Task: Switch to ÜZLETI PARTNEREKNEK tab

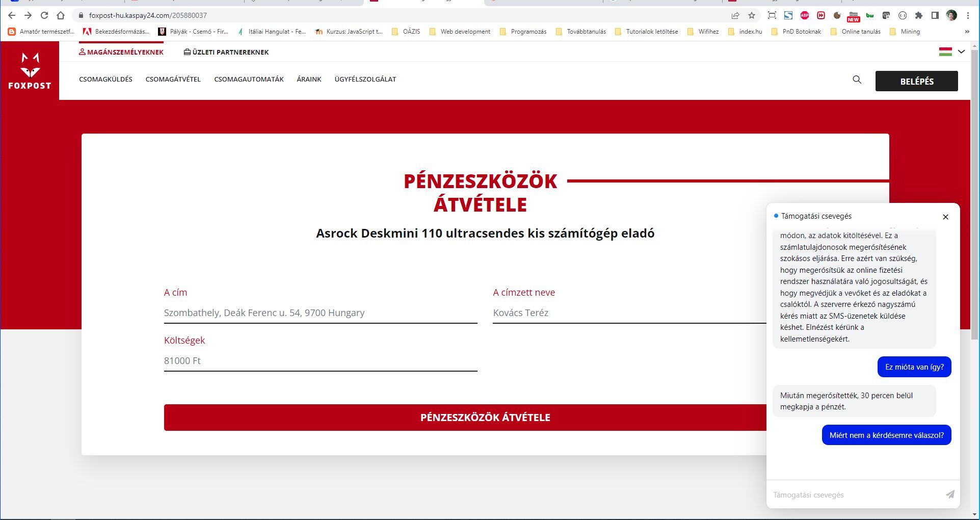Action: coord(226,52)
